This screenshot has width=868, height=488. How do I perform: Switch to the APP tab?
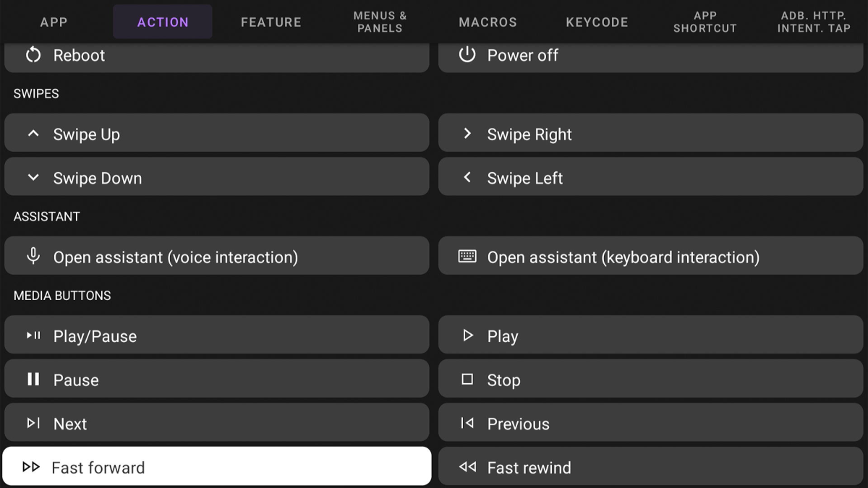(x=54, y=22)
